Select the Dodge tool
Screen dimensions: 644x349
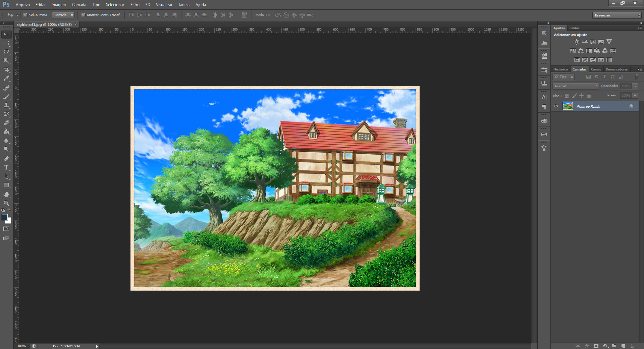click(6, 149)
